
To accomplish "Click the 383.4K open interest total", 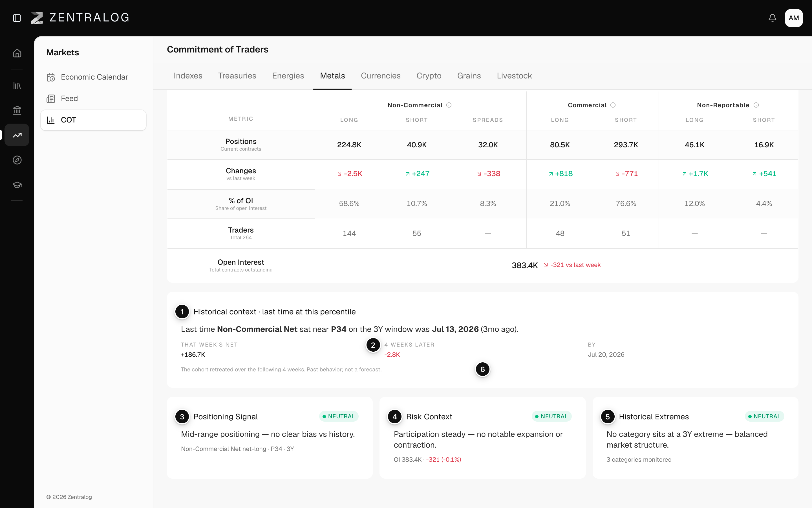I will click(524, 265).
